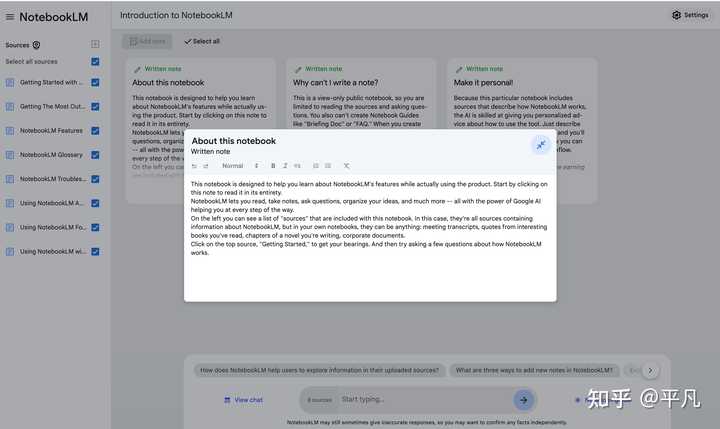This screenshot has height=429, width=720.
Task: Click the Using NotebookLM A... source icon
Action: (x=10, y=203)
